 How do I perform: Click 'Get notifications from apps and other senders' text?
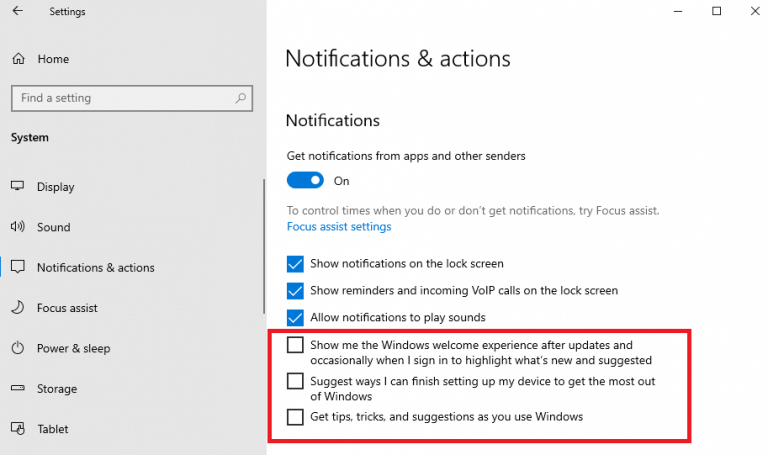pyautogui.click(x=406, y=156)
